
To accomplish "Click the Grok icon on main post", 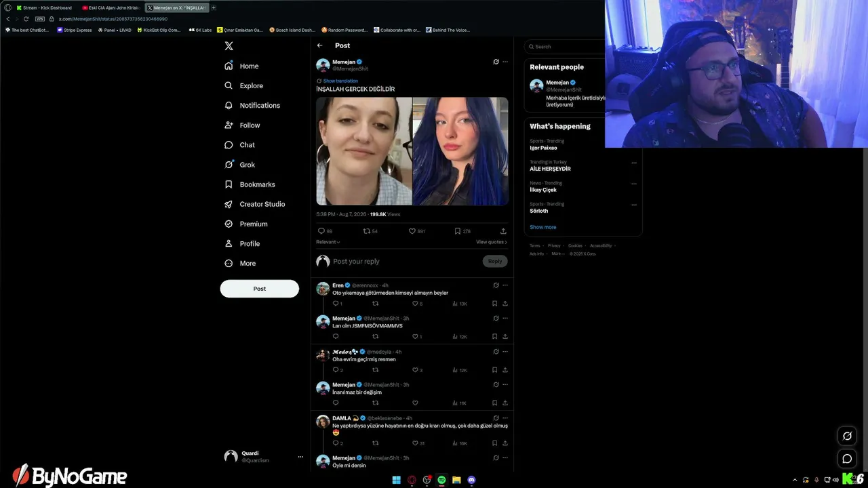I will (496, 62).
